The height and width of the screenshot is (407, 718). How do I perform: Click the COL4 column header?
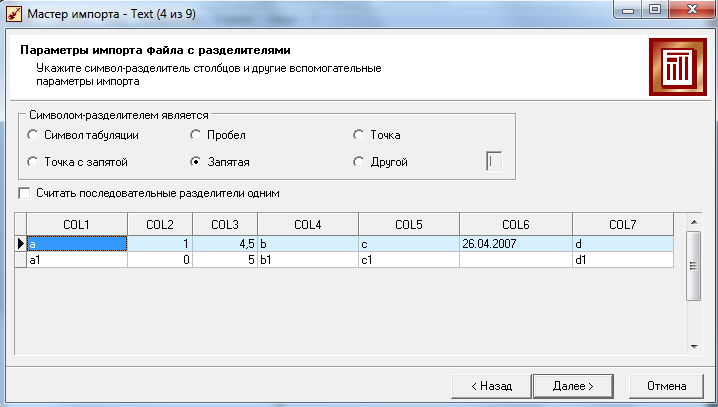[308, 225]
